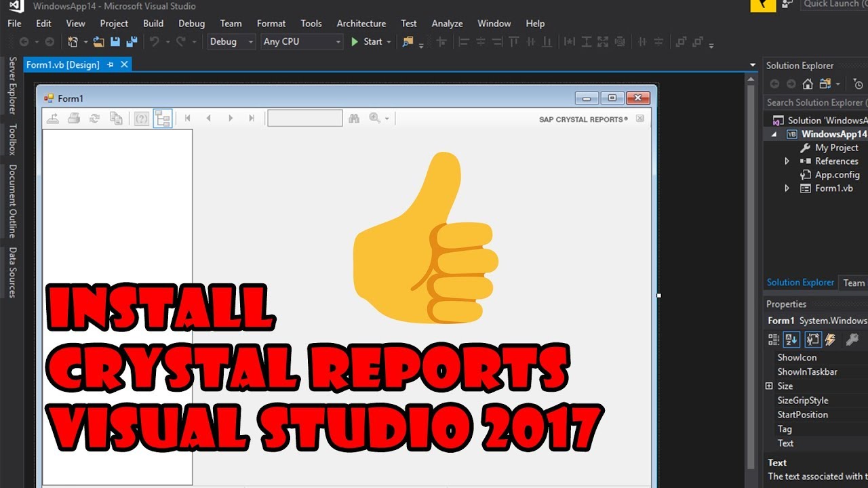Save Form1.vb toolbar icon
The image size is (868, 488).
click(115, 42)
